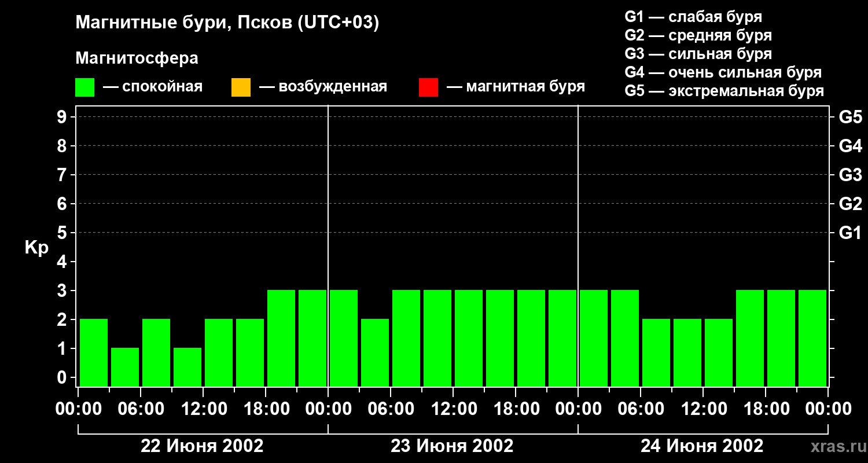Click the 12:00 time label above 22 Июня
This screenshot has width=868, height=463.
click(203, 409)
